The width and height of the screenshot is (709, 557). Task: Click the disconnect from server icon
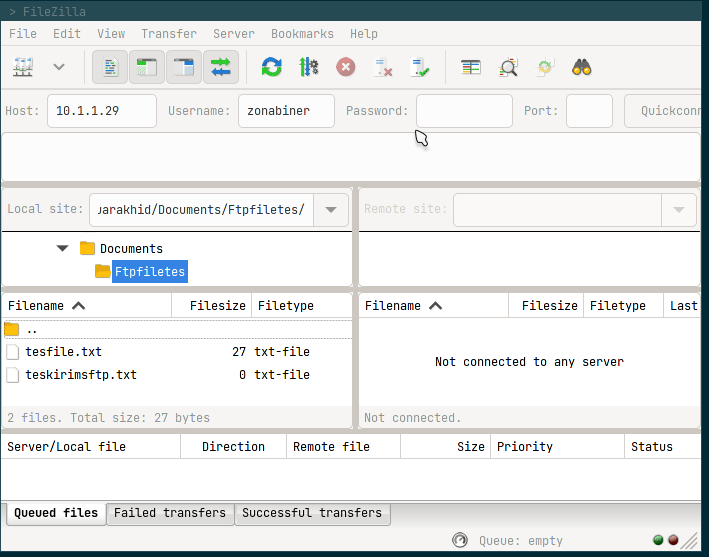tap(383, 67)
